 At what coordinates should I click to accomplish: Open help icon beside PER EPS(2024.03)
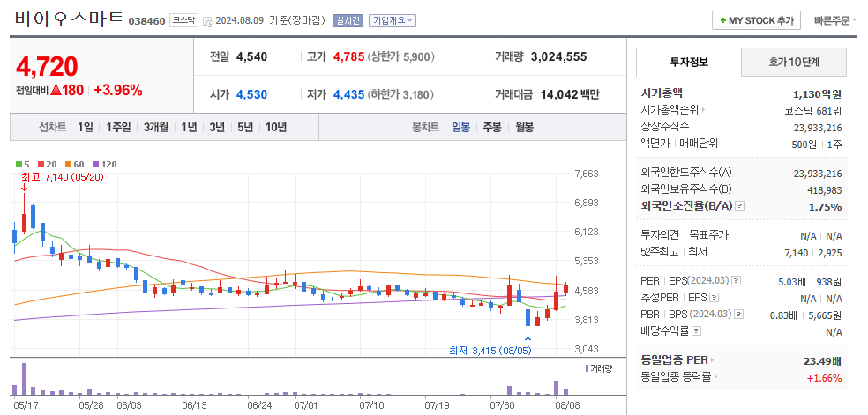click(736, 281)
